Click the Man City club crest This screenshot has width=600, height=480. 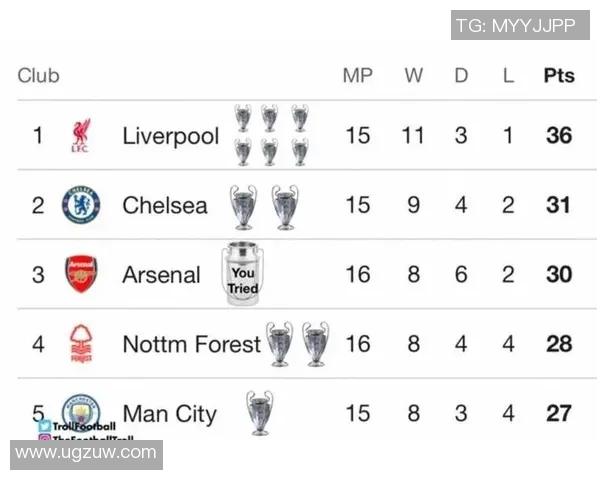pyautogui.click(x=81, y=409)
